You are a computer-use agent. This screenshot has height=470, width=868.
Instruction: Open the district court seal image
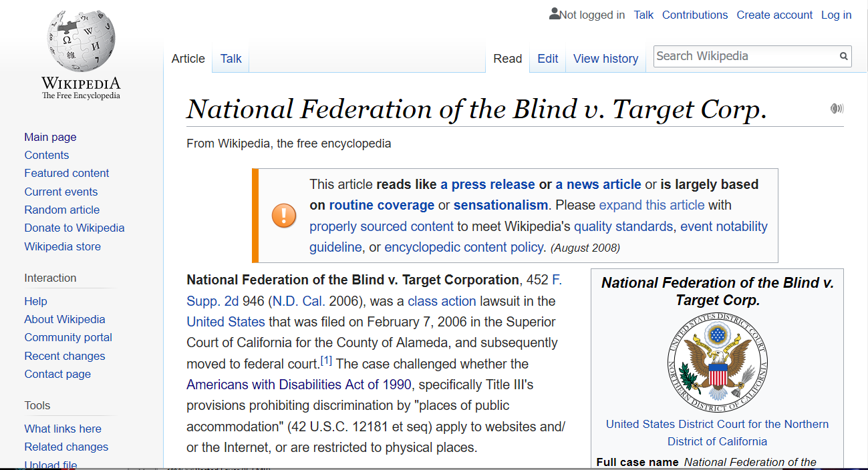pos(718,364)
